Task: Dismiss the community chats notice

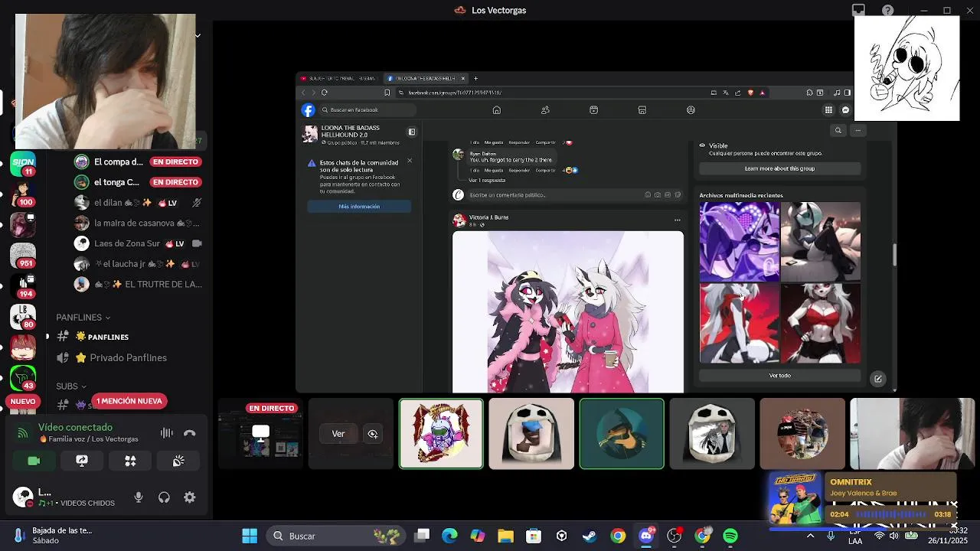Action: (x=409, y=161)
